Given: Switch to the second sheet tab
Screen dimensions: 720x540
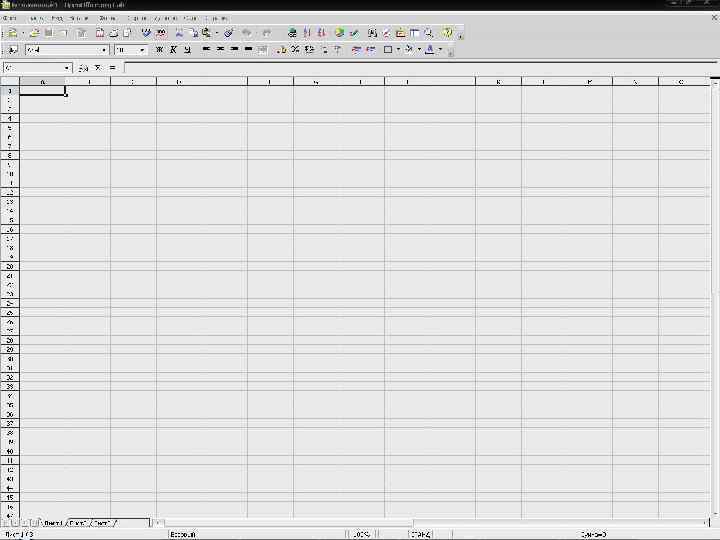Looking at the screenshot, I should pyautogui.click(x=77, y=523).
